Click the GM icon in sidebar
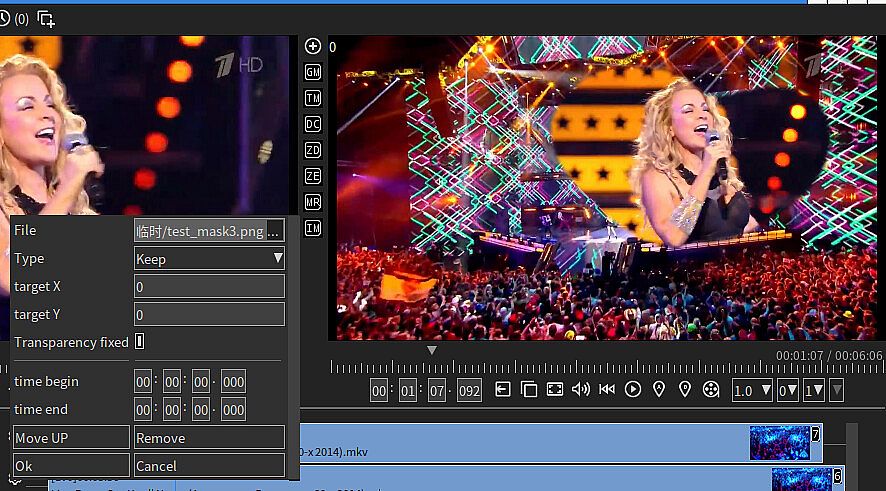Viewport: 886px width, 491px height. coord(313,72)
